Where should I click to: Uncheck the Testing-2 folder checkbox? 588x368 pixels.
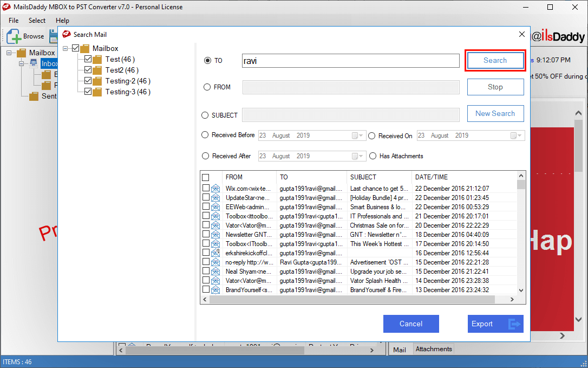[88, 81]
